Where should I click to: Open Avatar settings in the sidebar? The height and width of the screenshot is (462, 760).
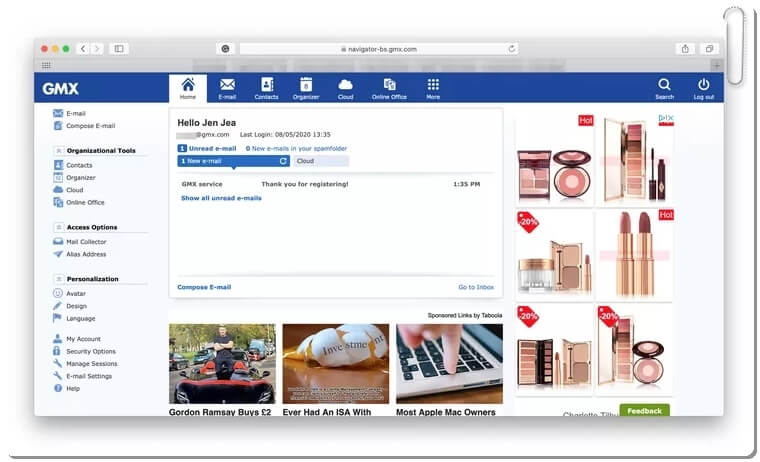point(69,293)
